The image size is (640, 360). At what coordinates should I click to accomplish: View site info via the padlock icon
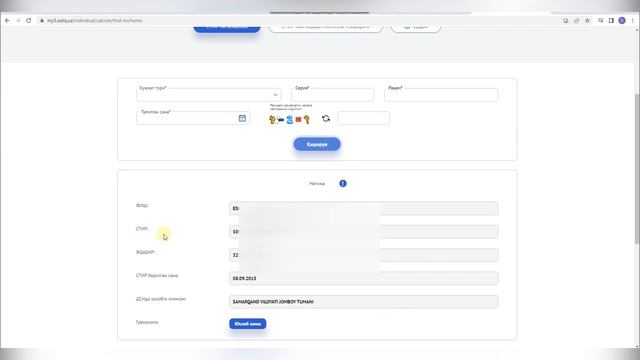coord(42,20)
